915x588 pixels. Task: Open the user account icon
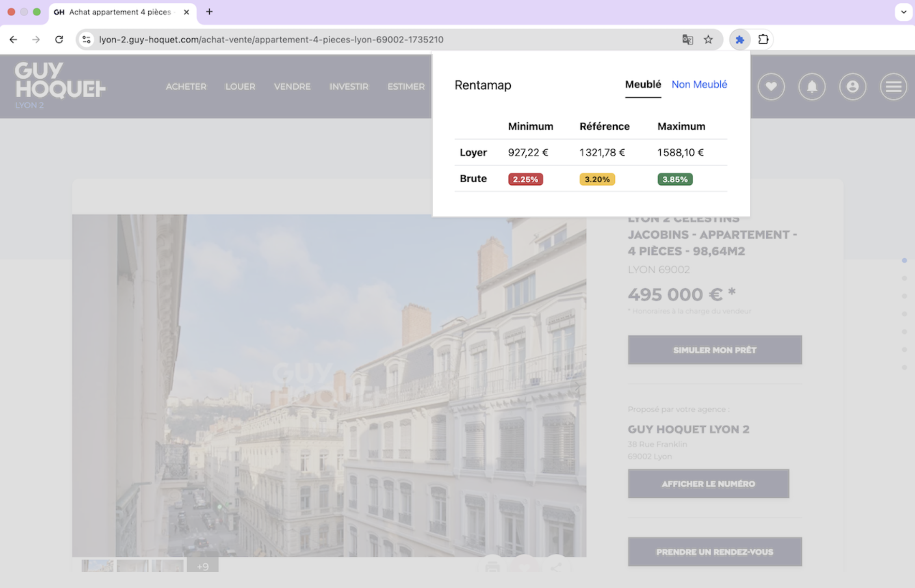pos(852,86)
